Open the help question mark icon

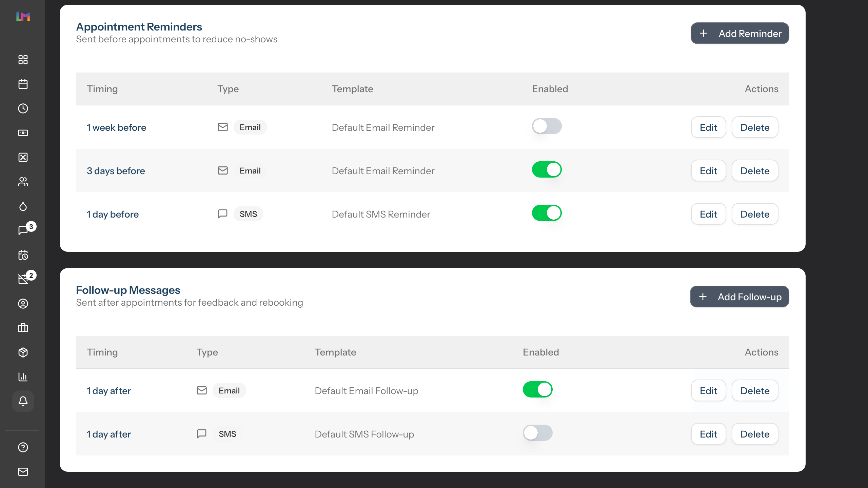pos(23,447)
